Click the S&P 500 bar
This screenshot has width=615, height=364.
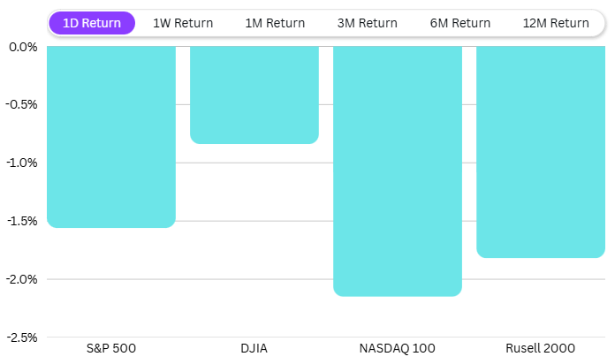(x=111, y=137)
